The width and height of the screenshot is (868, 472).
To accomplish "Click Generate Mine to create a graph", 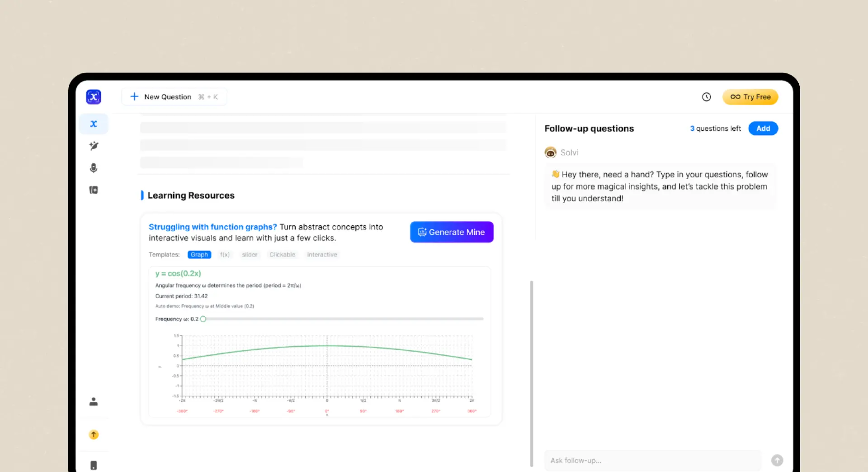I will click(x=452, y=232).
